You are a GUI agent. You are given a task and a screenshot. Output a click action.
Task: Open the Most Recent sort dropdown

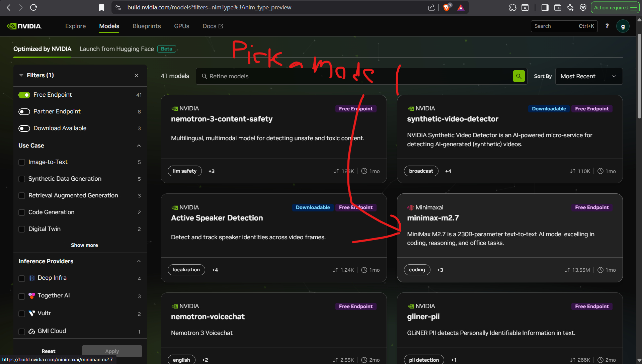coord(589,76)
